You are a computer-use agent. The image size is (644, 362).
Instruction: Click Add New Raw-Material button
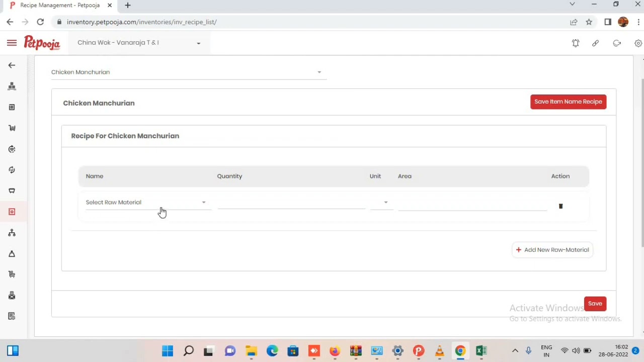[x=552, y=250]
